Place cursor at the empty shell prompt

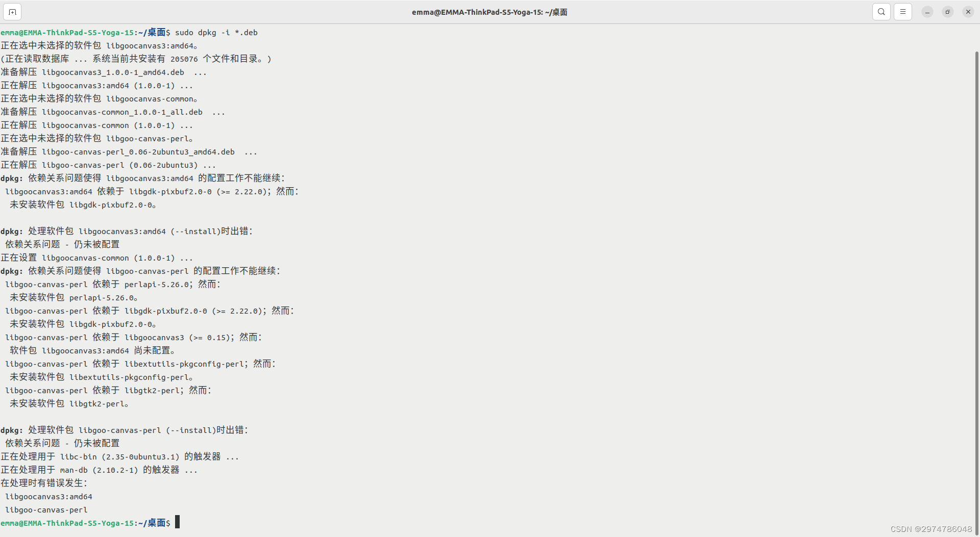click(x=178, y=522)
